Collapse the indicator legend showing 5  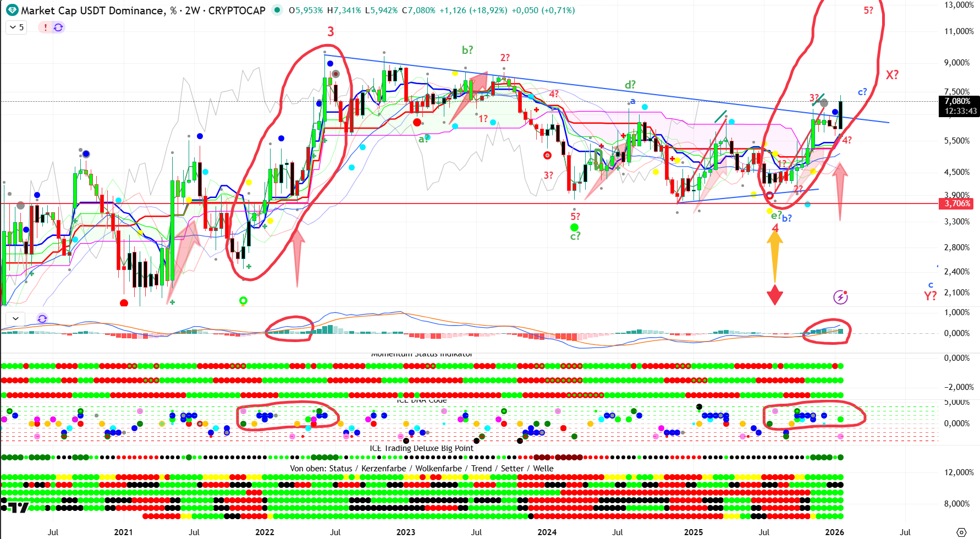coord(16,27)
